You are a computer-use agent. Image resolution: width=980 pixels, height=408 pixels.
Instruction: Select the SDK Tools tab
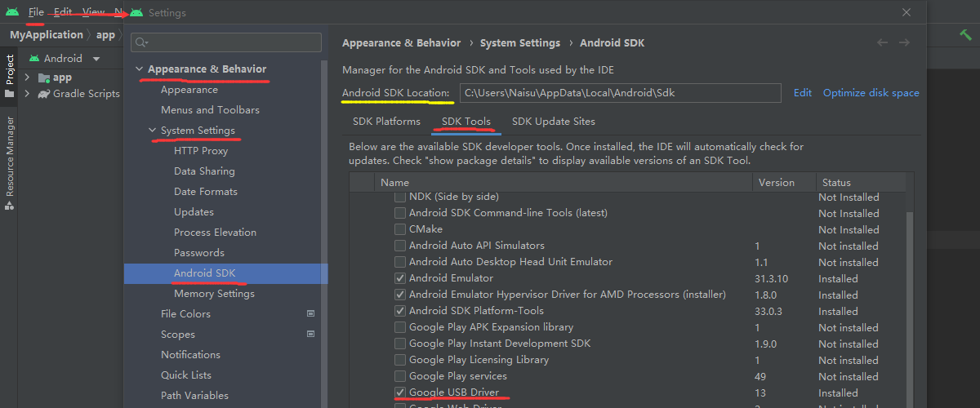(466, 122)
